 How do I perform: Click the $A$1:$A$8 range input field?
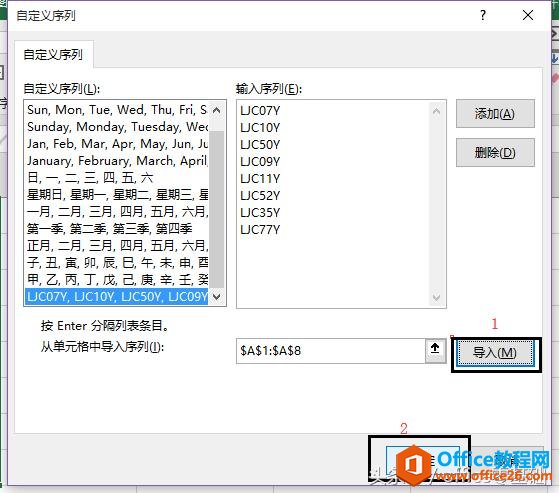(x=331, y=351)
